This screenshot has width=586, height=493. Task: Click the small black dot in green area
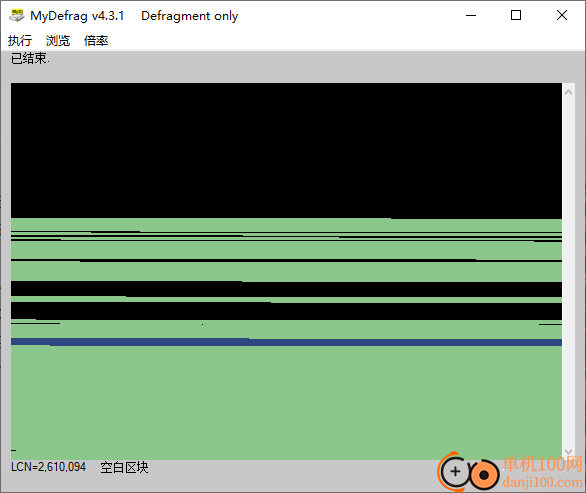pyautogui.click(x=203, y=324)
